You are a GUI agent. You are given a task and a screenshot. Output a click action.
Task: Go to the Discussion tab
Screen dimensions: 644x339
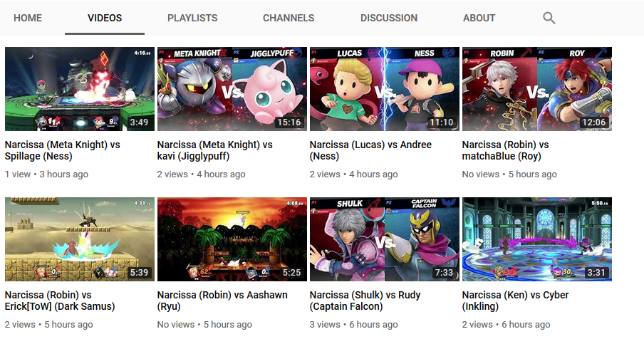tap(388, 18)
